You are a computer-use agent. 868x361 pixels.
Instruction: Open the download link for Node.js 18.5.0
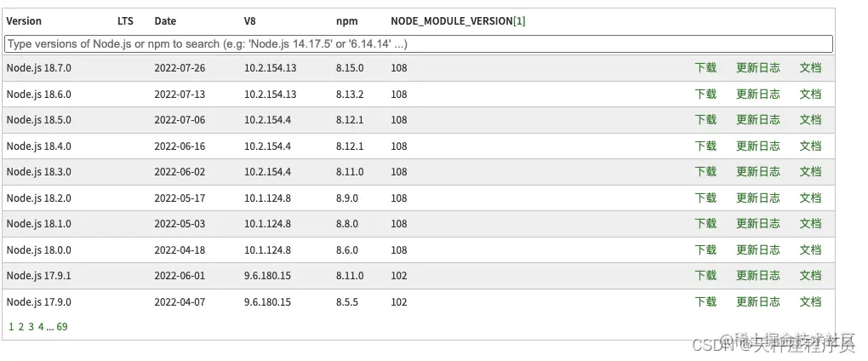(x=705, y=119)
